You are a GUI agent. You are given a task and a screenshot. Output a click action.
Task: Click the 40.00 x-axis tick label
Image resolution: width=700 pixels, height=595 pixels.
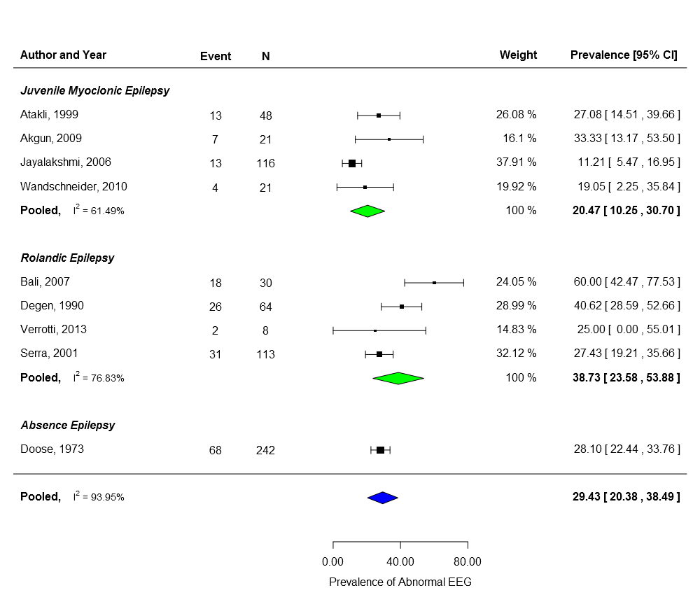pyautogui.click(x=400, y=562)
